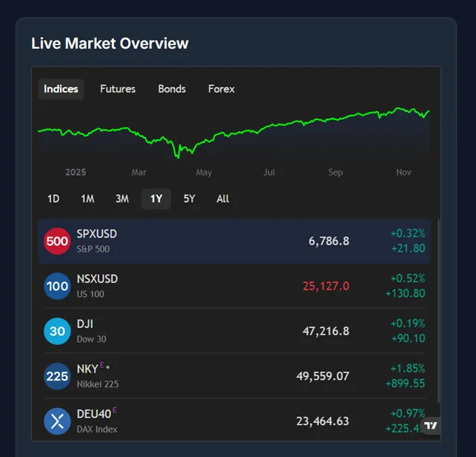Image resolution: width=476 pixels, height=457 pixels.
Task: Click the +90.10 point change for DJI
Action: point(409,338)
